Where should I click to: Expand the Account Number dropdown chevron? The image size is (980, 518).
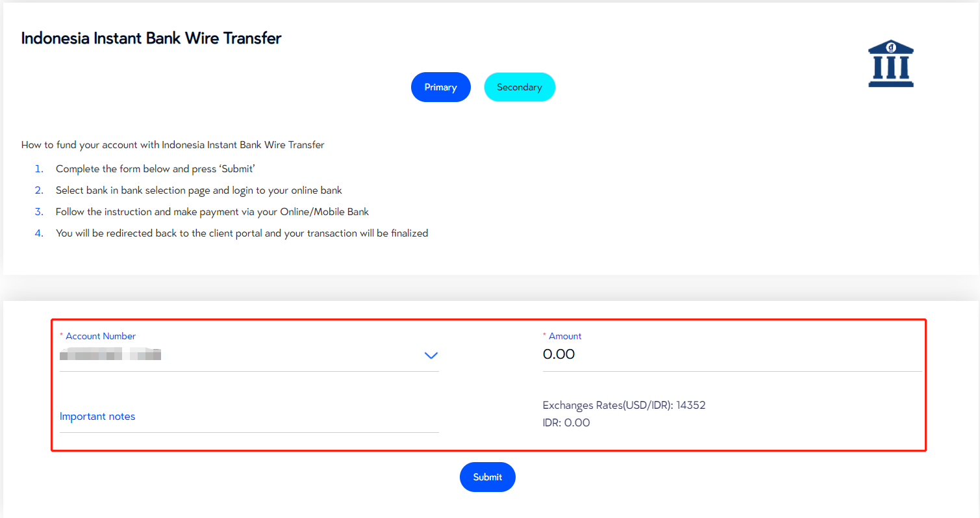[431, 356]
